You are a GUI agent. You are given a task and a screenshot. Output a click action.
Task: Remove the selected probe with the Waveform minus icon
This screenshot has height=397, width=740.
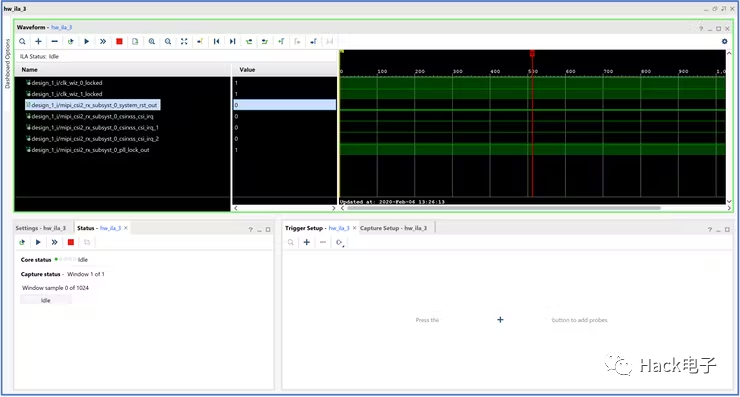click(x=54, y=42)
